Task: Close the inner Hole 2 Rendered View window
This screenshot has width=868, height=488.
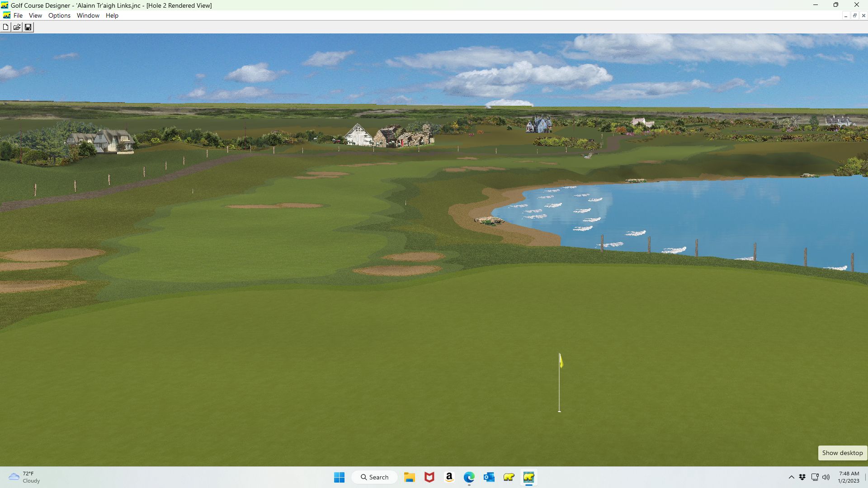Action: click(x=863, y=16)
